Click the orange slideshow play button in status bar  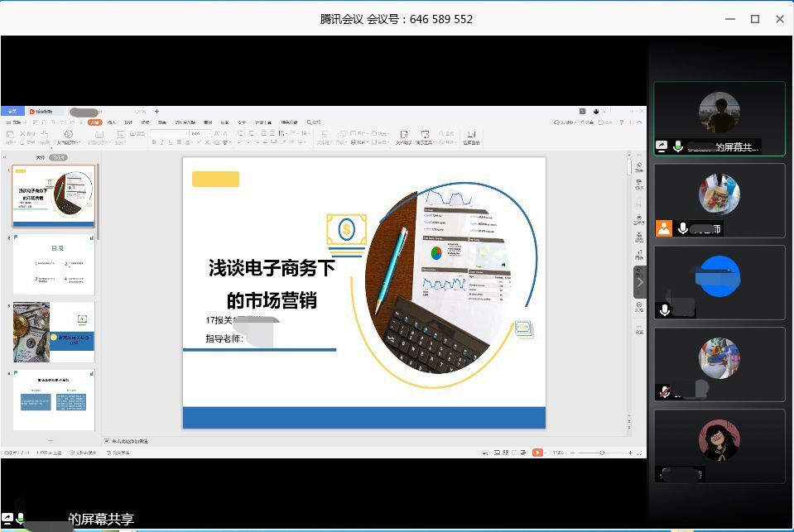pyautogui.click(x=537, y=453)
